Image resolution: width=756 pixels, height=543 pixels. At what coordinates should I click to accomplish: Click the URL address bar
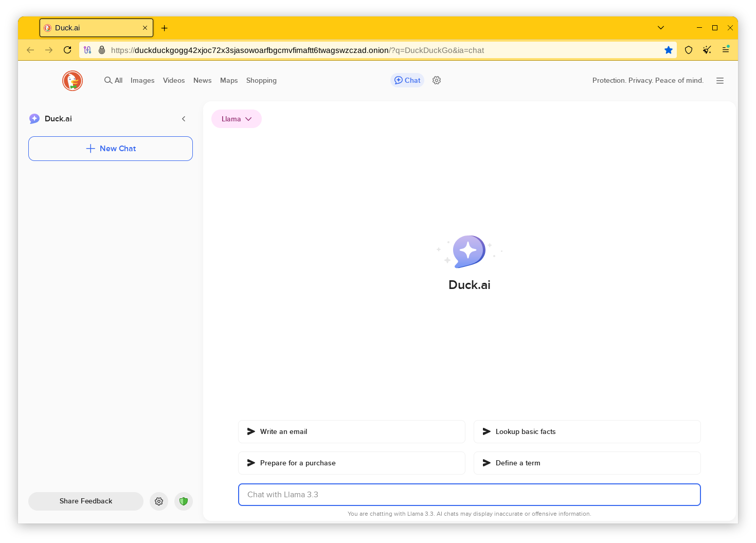coord(378,50)
